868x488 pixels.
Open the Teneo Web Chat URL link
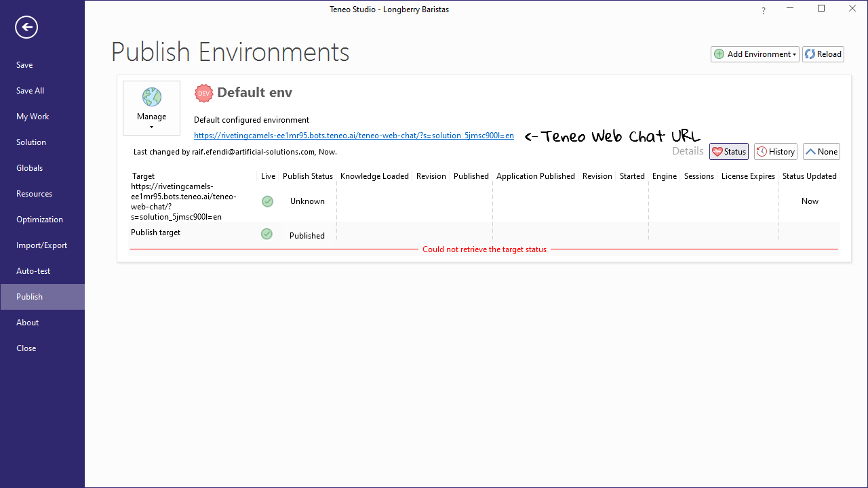pos(354,136)
